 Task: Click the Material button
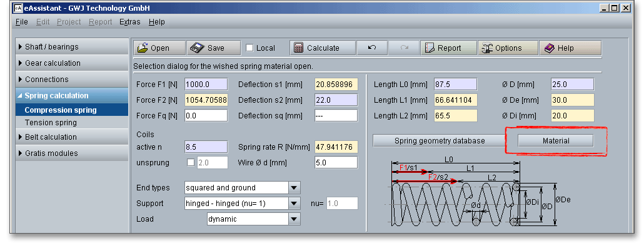(x=556, y=141)
